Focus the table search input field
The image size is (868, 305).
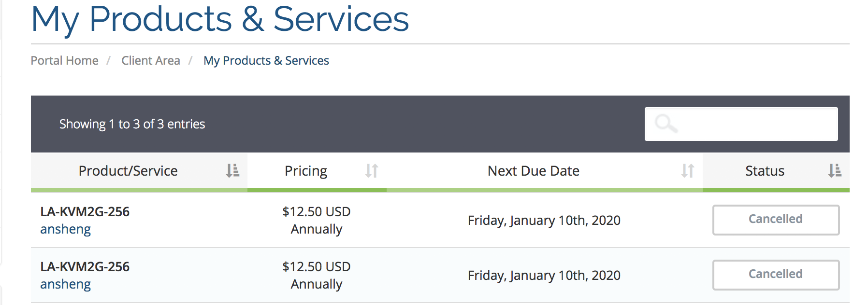tap(754, 124)
